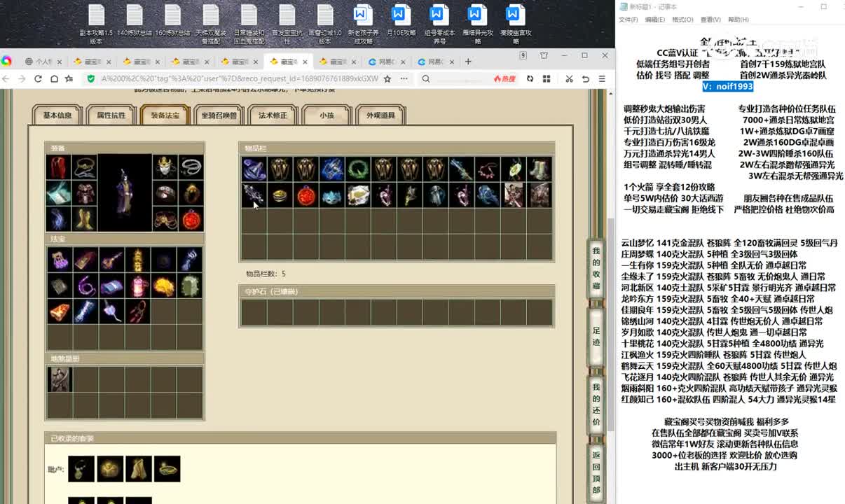Select the cyan scroll equipment icon
The image size is (845, 504).
58,193
